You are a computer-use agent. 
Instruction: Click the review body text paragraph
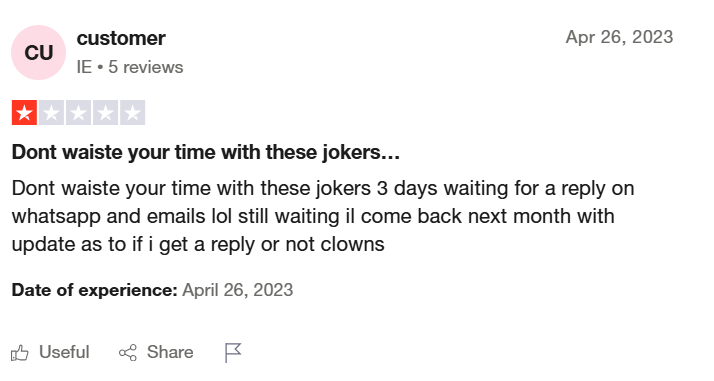pos(323,216)
